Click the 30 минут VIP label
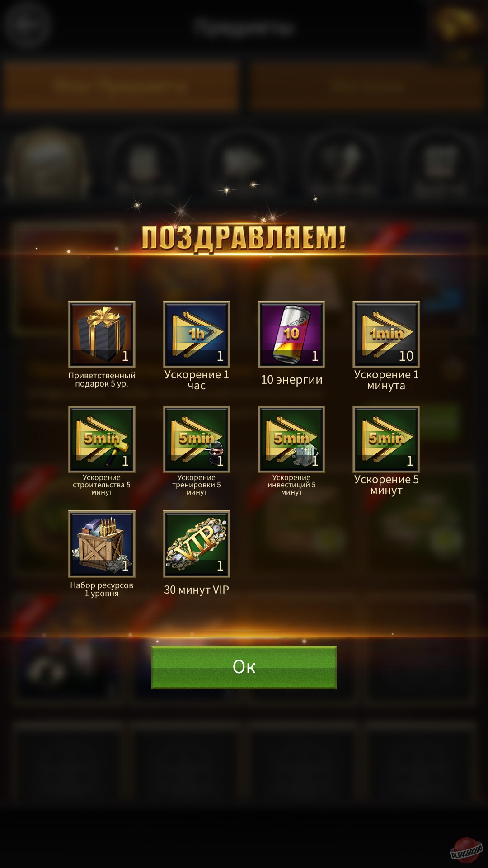The image size is (488, 868). coord(197,590)
